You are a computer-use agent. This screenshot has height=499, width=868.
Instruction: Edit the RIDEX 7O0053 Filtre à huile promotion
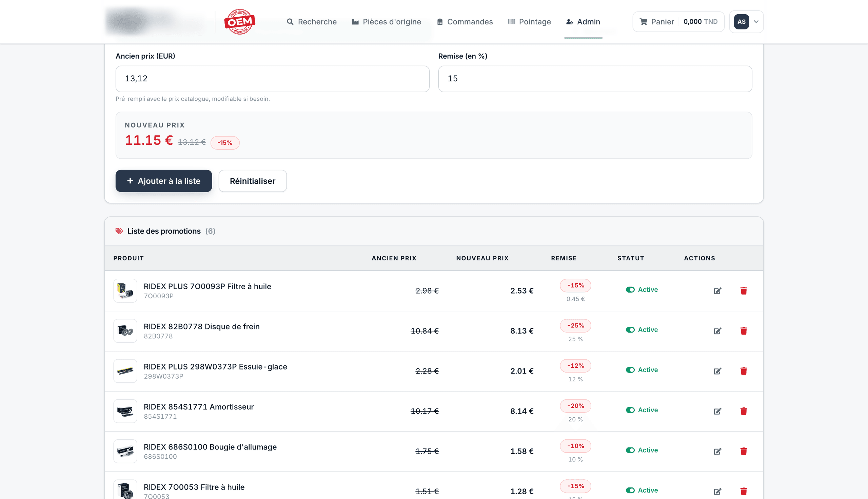(x=717, y=491)
